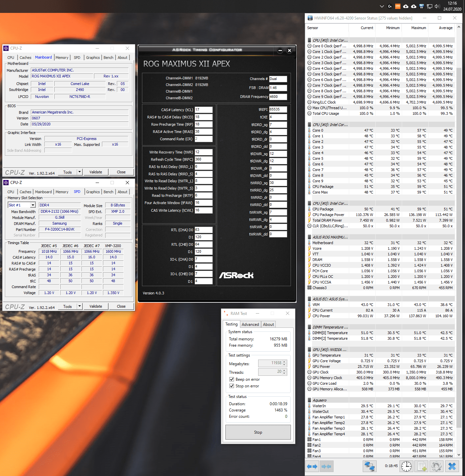Switch to Memory tab in Mainboard CPU-Z window
This screenshot has width=465, height=476.
[62, 58]
